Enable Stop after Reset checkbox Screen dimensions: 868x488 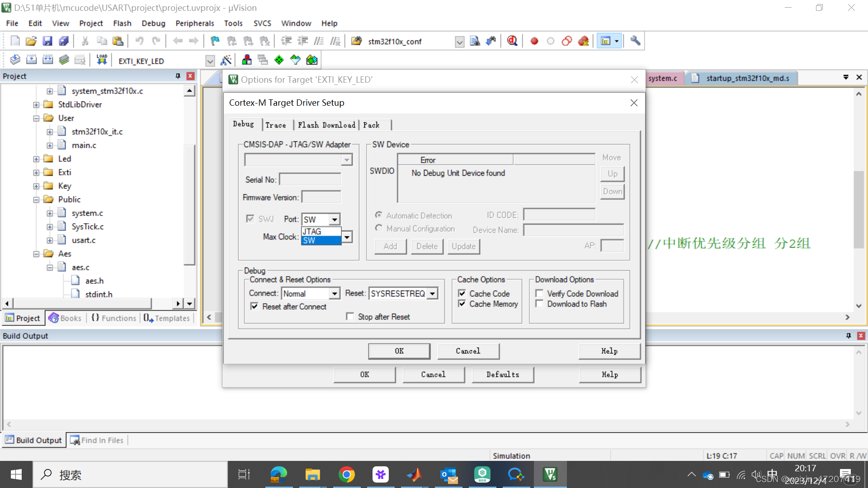point(350,316)
